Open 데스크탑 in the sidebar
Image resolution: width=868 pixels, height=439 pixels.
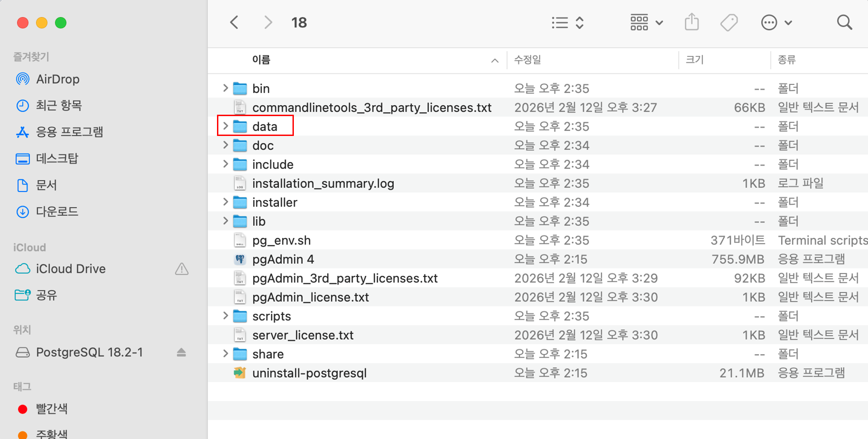(x=57, y=159)
